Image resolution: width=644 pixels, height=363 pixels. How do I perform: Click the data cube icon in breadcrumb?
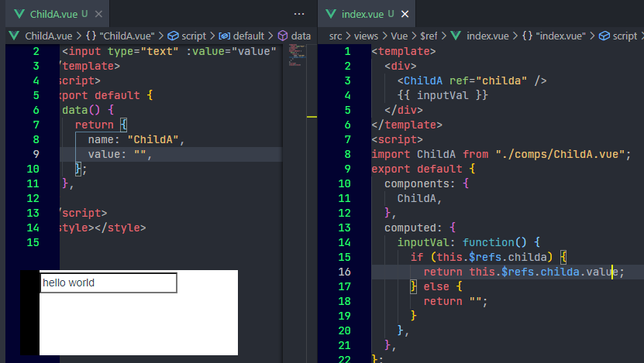click(283, 36)
